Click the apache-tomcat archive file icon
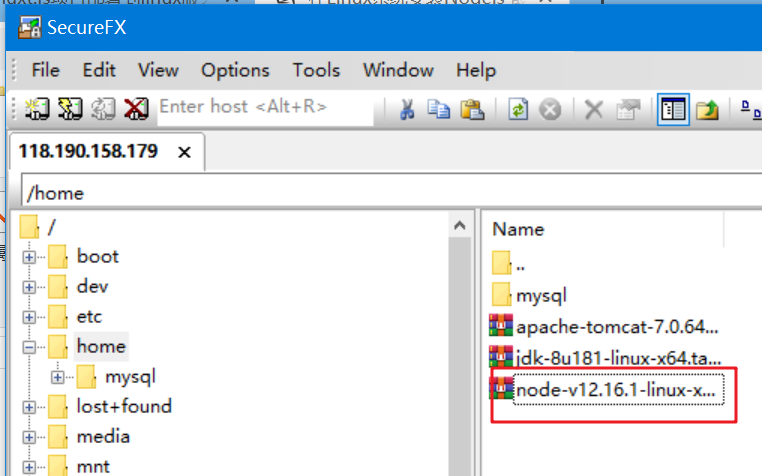Viewport: 762px width, 476px height. [x=501, y=325]
